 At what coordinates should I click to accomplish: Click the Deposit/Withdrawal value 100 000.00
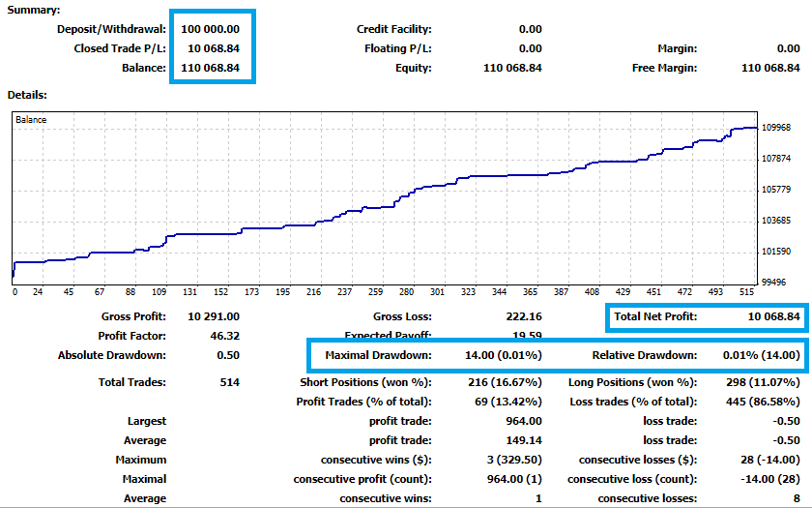click(212, 29)
